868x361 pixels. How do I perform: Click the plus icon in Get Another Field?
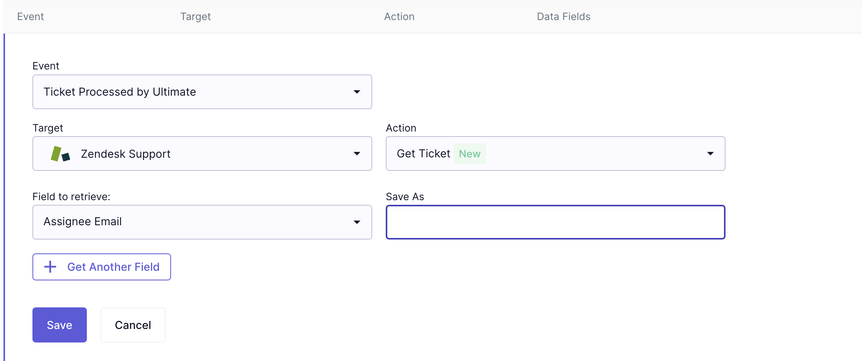pyautogui.click(x=50, y=267)
